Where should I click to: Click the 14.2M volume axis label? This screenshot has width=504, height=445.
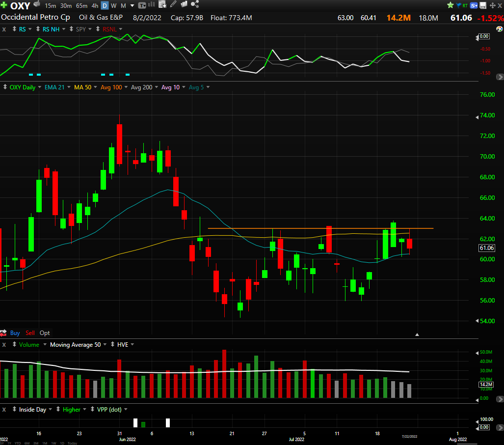486,385
